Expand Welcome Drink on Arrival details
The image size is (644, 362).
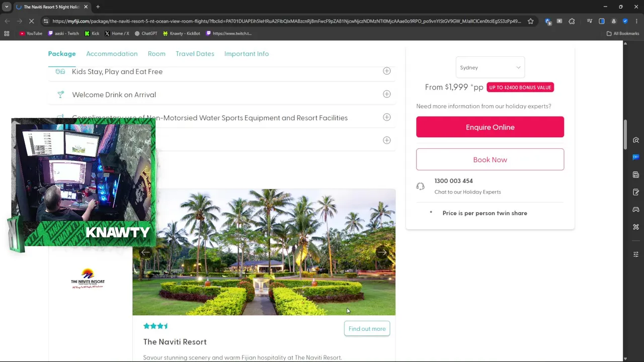click(386, 94)
